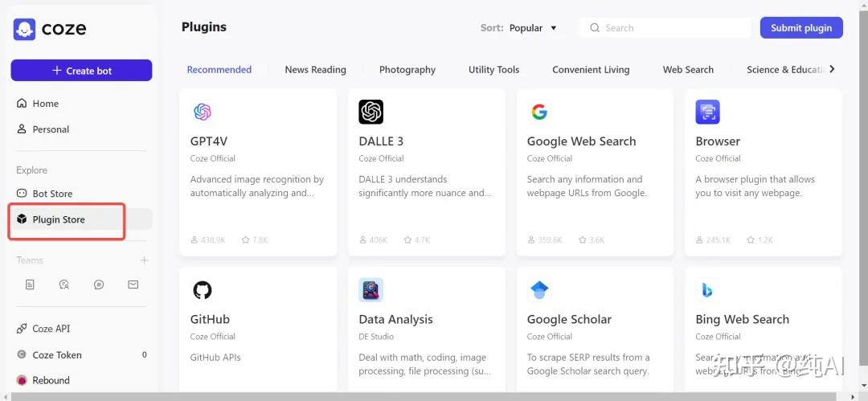Click the GitHub plugin icon
The height and width of the screenshot is (401, 868).
point(203,290)
